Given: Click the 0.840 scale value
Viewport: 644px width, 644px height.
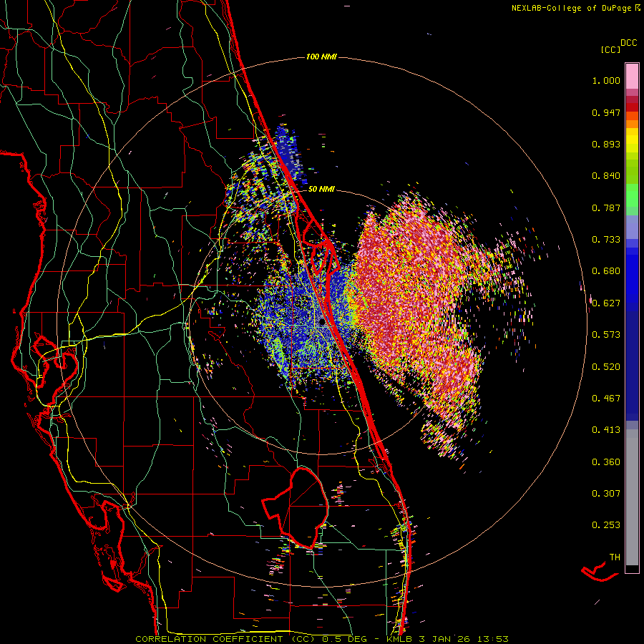Looking at the screenshot, I should [x=606, y=176].
